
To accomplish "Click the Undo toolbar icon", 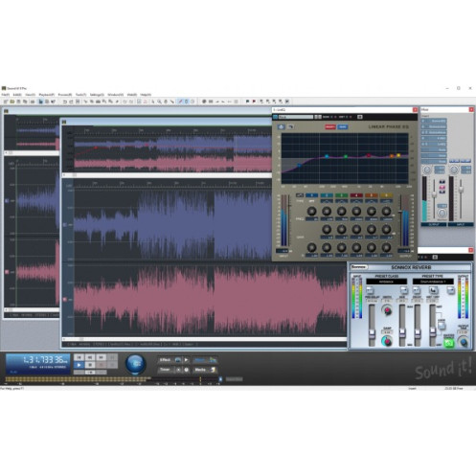I will coord(65,102).
